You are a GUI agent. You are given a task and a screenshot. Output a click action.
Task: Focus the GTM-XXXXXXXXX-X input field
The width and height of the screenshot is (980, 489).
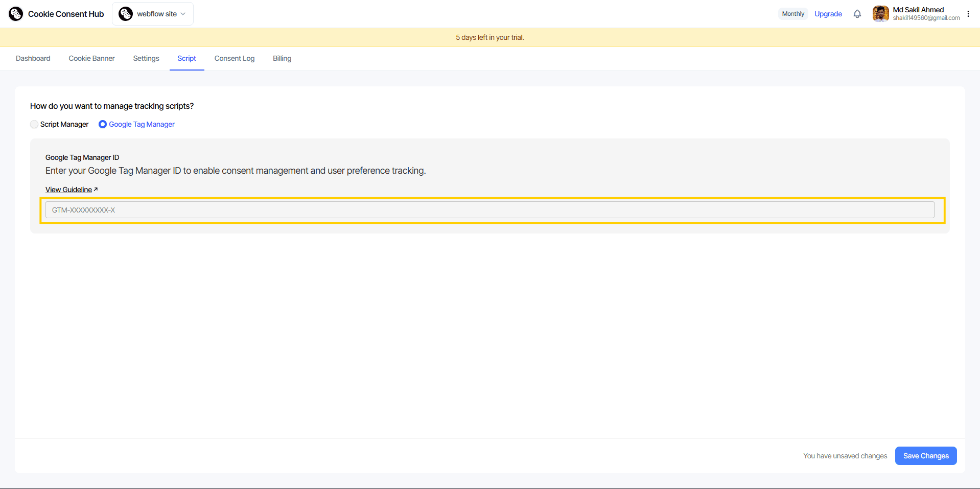pos(489,210)
